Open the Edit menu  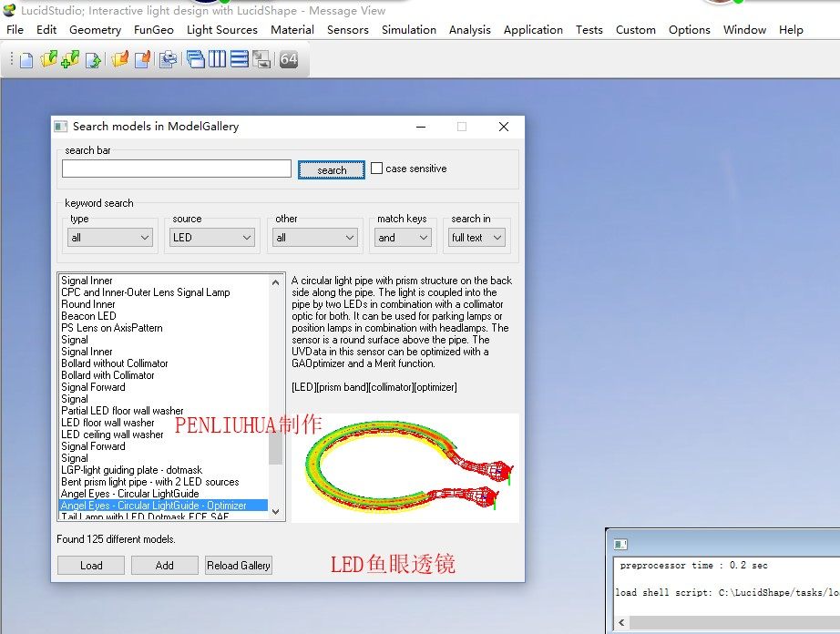46,29
